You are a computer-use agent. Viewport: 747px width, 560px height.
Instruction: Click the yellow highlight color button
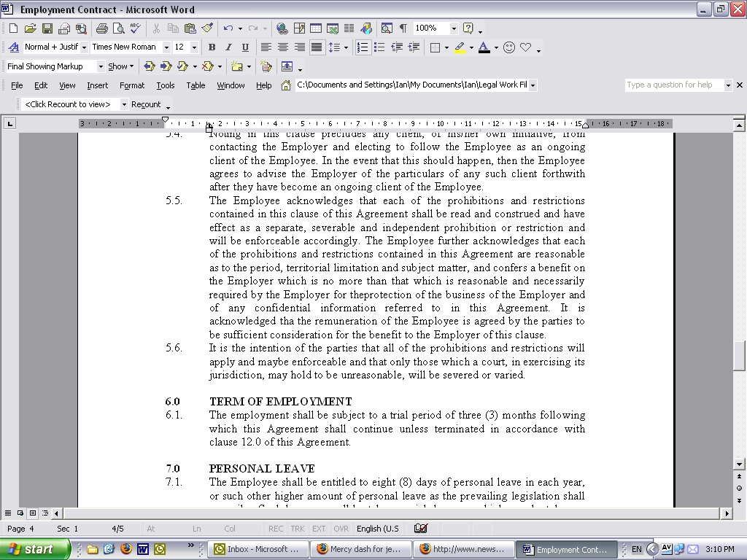point(459,47)
